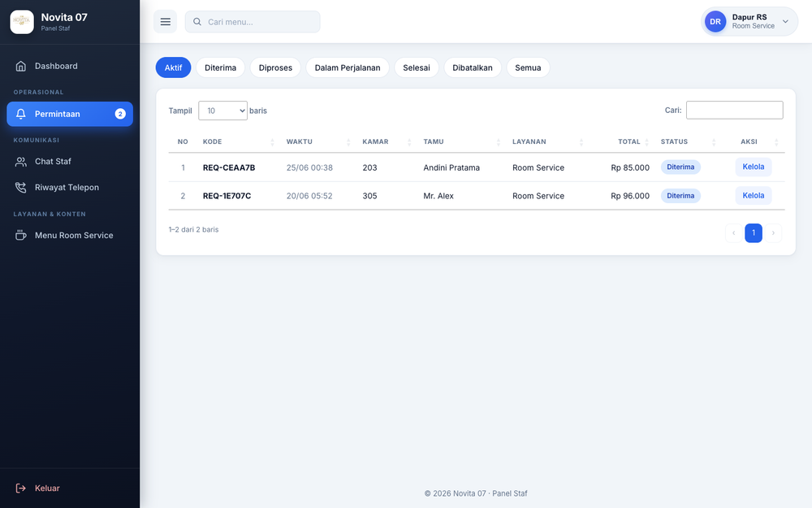Click guest name Mr. Alex
812x508 pixels.
tap(438, 196)
